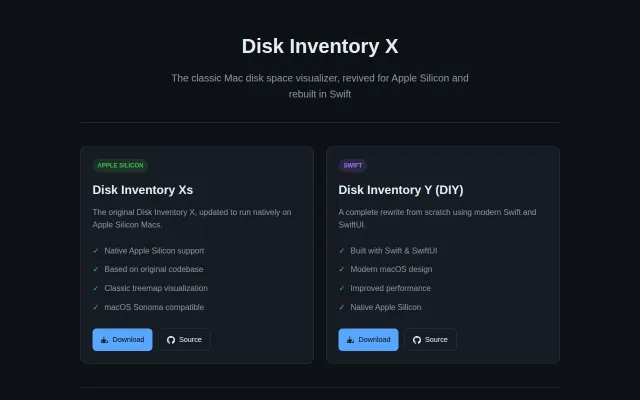Select the Disk Inventory Xs heading
640x400 pixels.
click(143, 190)
